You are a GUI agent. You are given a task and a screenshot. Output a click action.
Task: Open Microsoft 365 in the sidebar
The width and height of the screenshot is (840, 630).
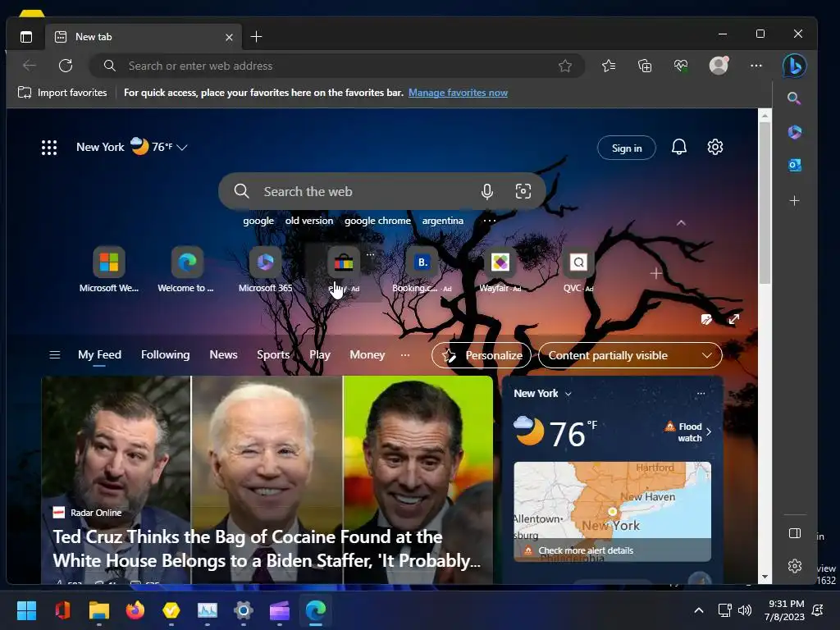794,132
